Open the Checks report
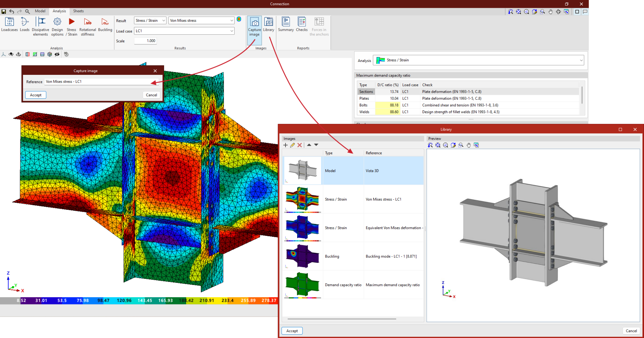The height and width of the screenshot is (338, 644). pyautogui.click(x=302, y=26)
